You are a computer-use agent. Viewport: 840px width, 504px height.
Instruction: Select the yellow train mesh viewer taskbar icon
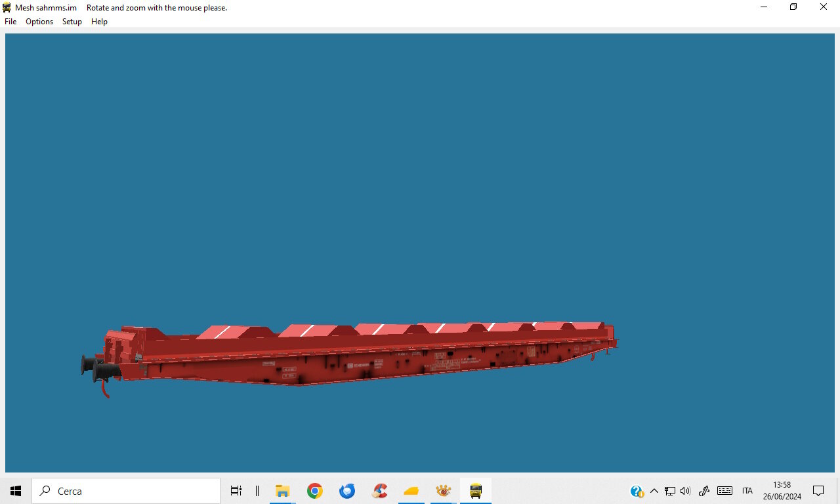(476, 491)
